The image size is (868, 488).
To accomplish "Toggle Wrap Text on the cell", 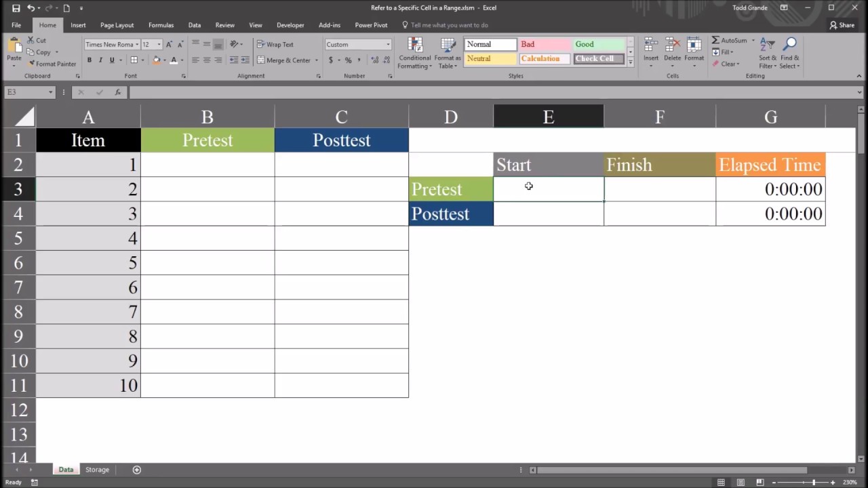I will pyautogui.click(x=275, y=44).
